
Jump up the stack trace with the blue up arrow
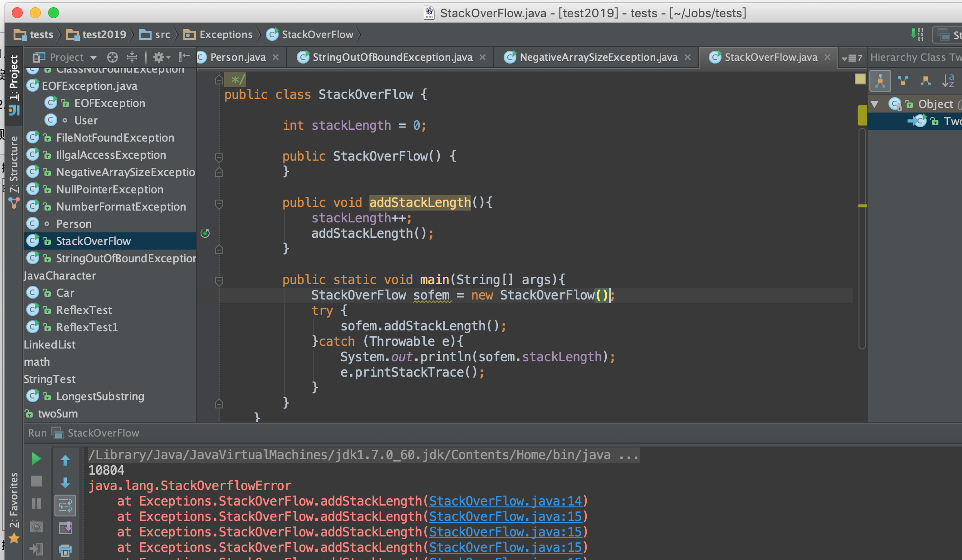pos(65,460)
